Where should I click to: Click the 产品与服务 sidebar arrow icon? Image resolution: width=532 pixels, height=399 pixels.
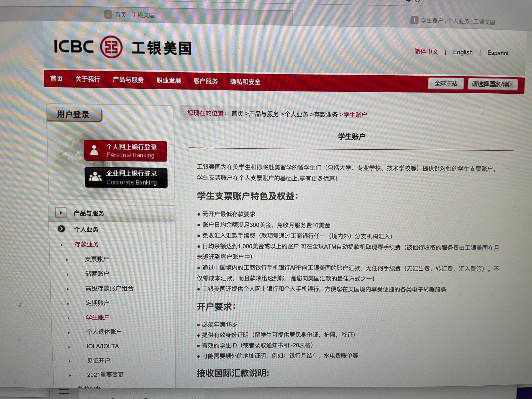[60, 213]
